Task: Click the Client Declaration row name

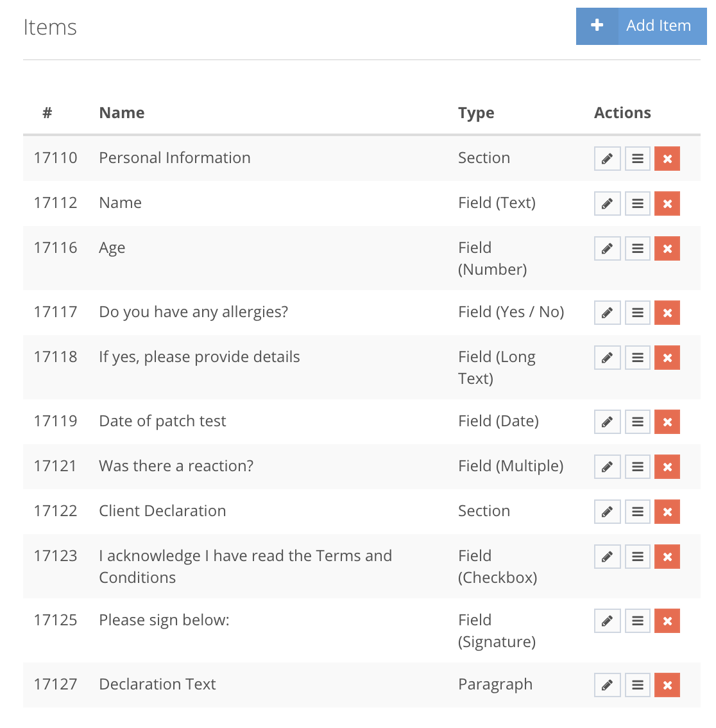Action: (x=162, y=511)
